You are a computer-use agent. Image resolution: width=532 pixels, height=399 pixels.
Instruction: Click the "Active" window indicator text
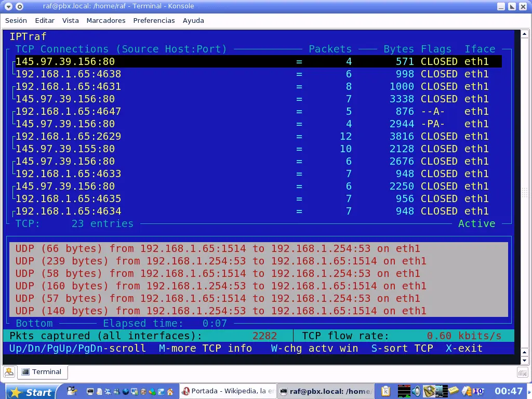pos(477,223)
